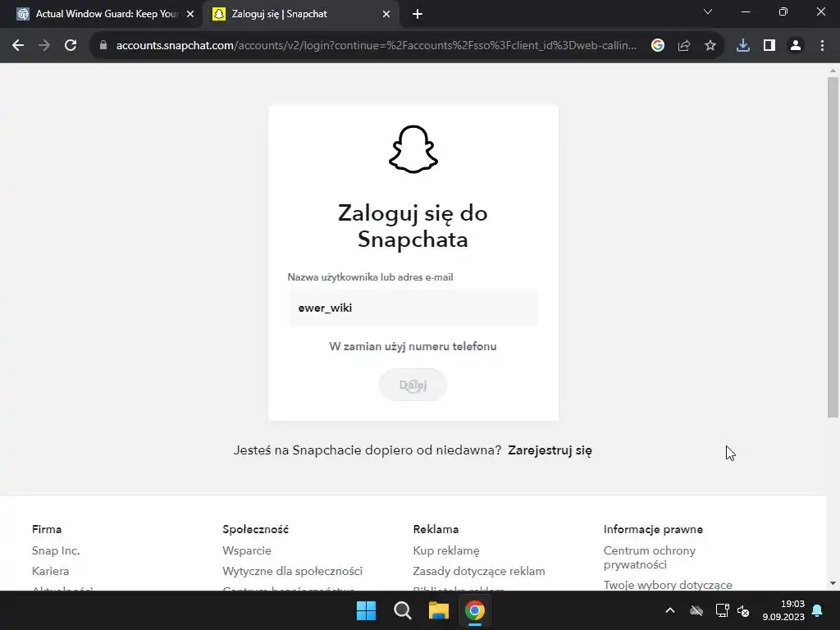Open the tab search chevron
Screen dimensions: 840x630
point(708,11)
